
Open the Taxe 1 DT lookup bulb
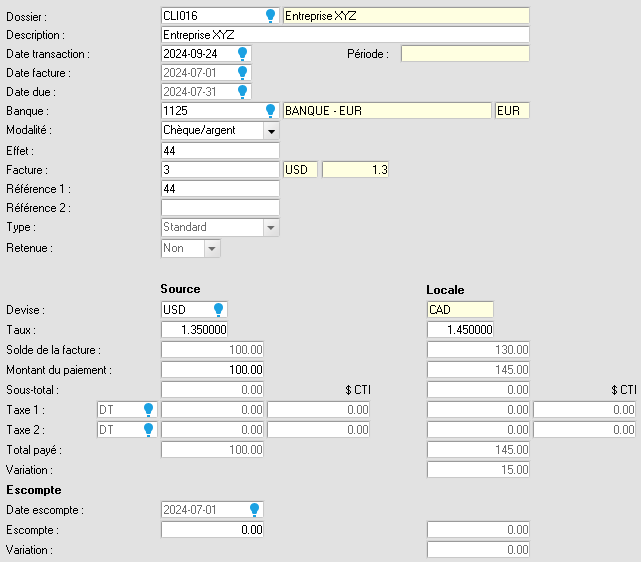click(x=148, y=410)
